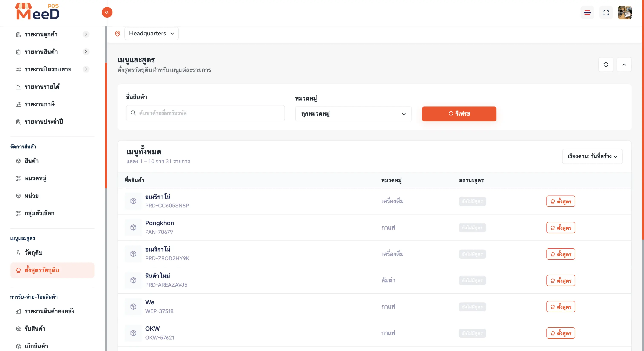Click the refresh icon beside page title

pyautogui.click(x=606, y=65)
